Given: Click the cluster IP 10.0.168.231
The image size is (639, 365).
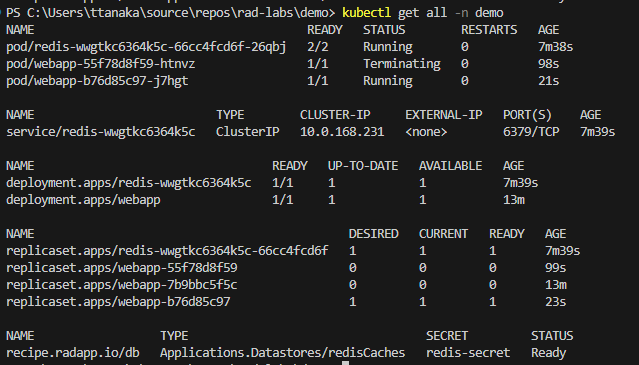Looking at the screenshot, I should point(342,132).
